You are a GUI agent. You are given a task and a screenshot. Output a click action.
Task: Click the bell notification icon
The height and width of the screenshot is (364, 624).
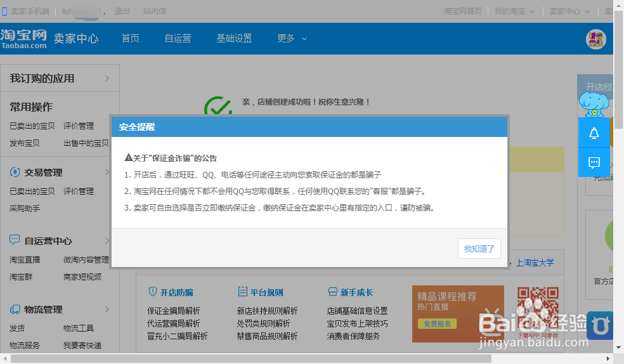pyautogui.click(x=594, y=133)
